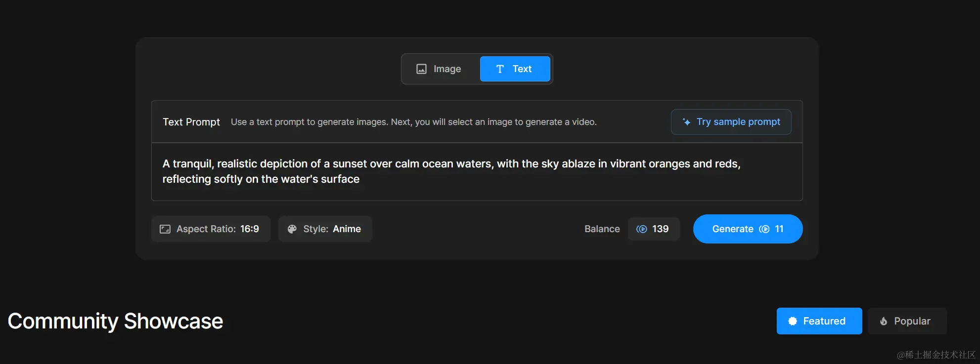Click Try sample prompt button
The width and height of the screenshot is (980, 364).
731,122
